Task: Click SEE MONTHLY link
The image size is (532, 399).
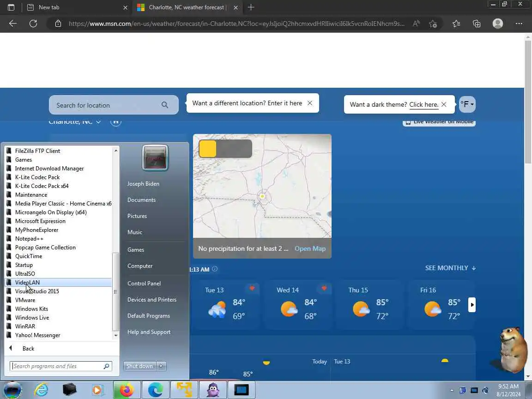Action: click(x=450, y=268)
